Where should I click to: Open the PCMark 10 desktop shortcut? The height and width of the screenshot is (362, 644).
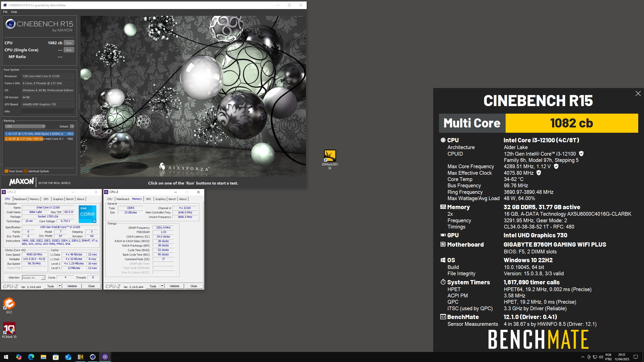[x=9, y=330]
